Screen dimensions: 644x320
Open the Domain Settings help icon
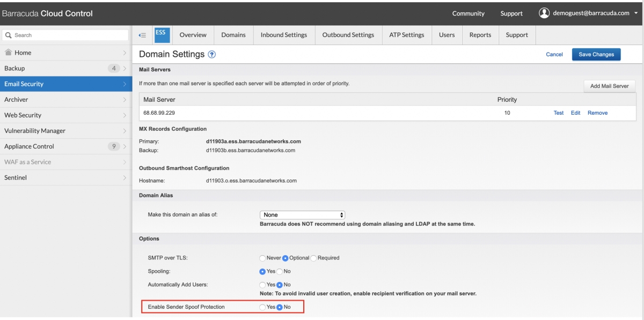212,55
